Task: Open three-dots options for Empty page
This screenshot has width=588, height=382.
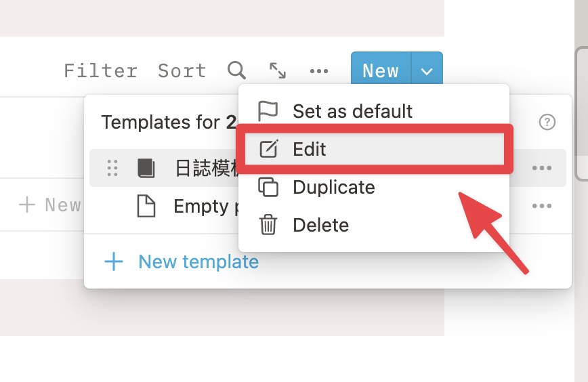Action: 542,206
